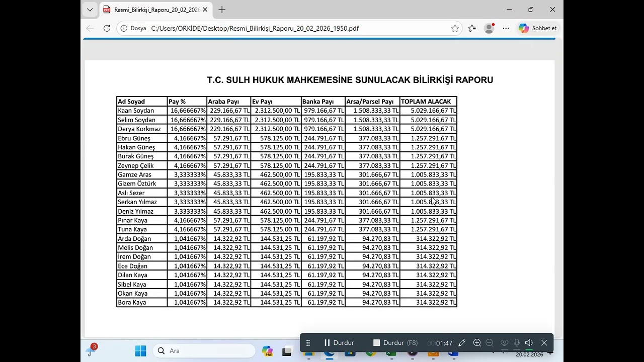The height and width of the screenshot is (362, 644).
Task: Select the name Sibel Kaya
Action: click(132, 285)
